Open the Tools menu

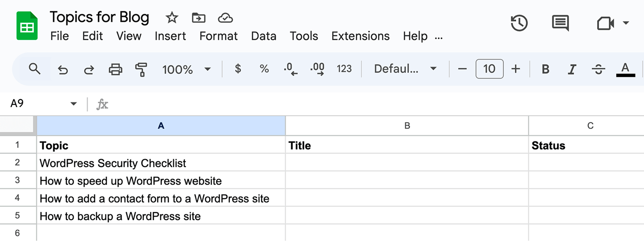coord(304,36)
